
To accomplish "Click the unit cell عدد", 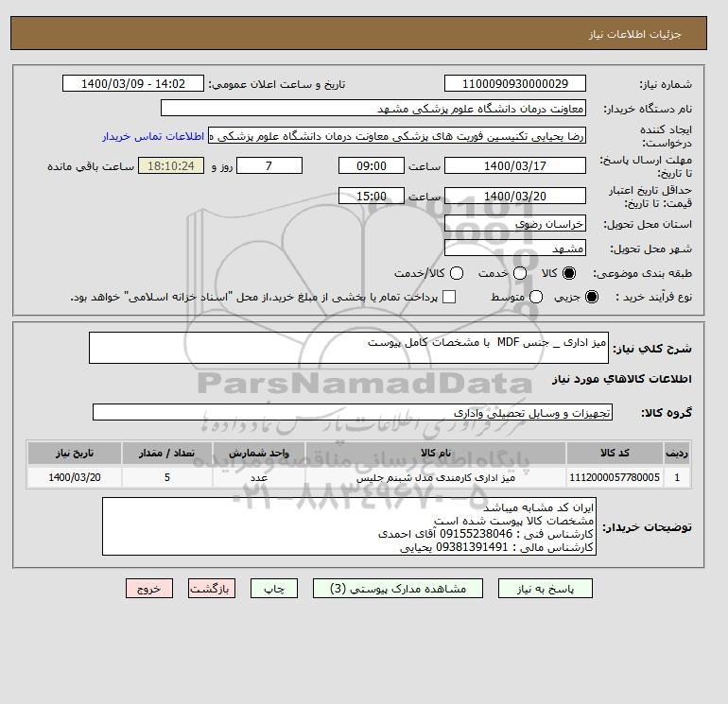I will 259,477.
